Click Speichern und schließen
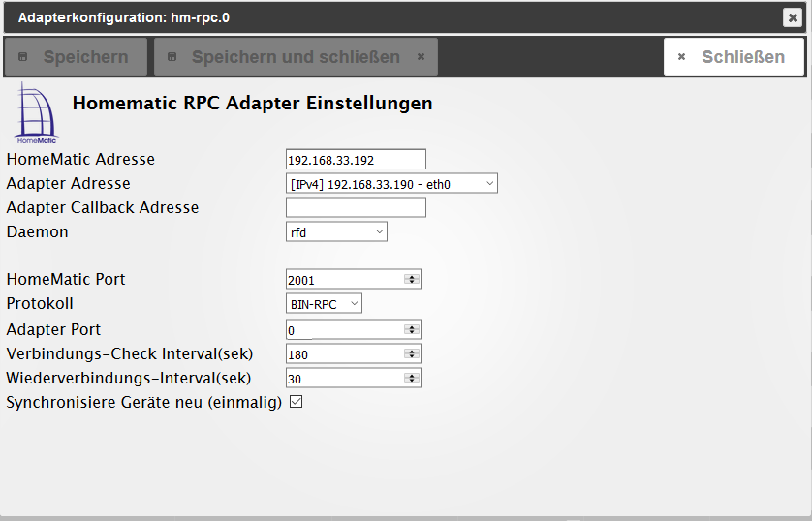The height and width of the screenshot is (521, 812). 296,57
